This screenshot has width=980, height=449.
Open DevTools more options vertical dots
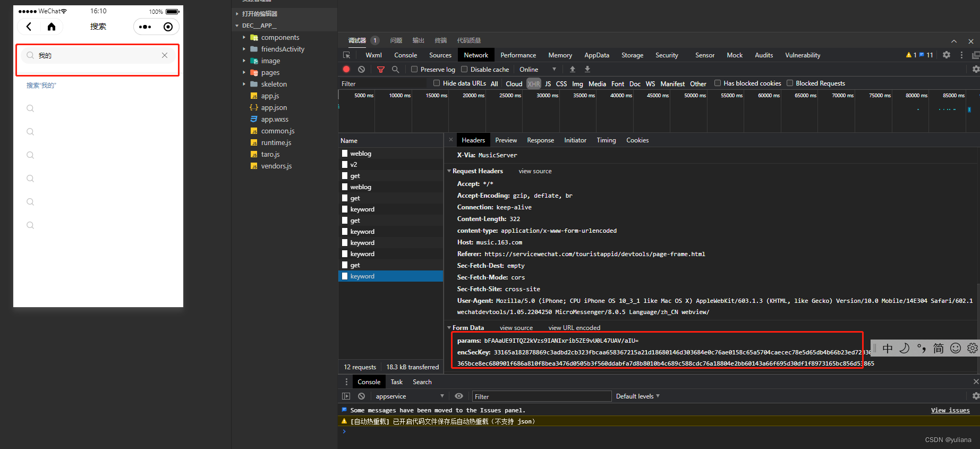[961, 55]
